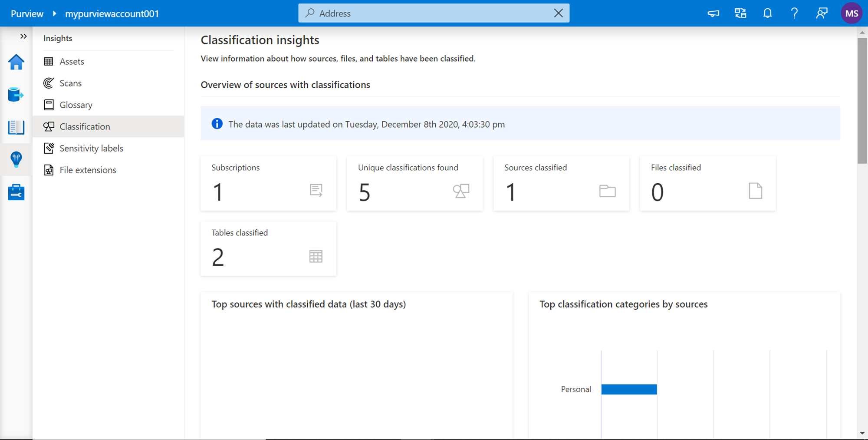Open the Sources data icon in left rail
The width and height of the screenshot is (868, 440).
tap(16, 94)
